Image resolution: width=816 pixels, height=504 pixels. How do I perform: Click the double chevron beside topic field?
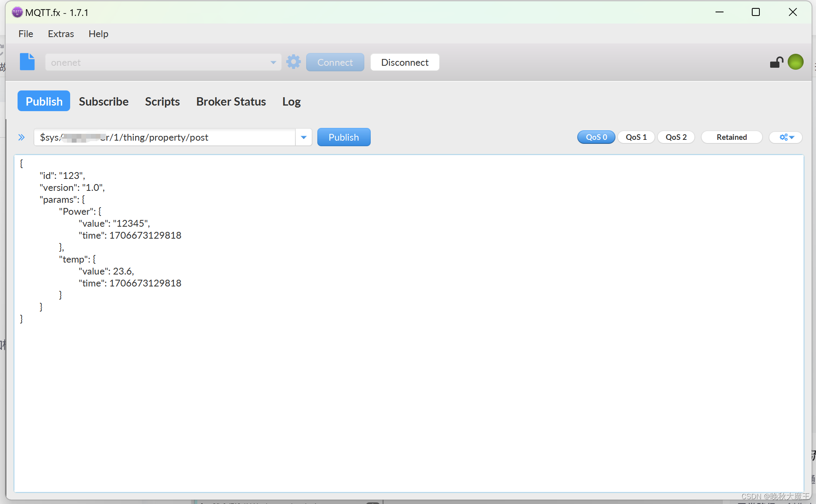(22, 137)
